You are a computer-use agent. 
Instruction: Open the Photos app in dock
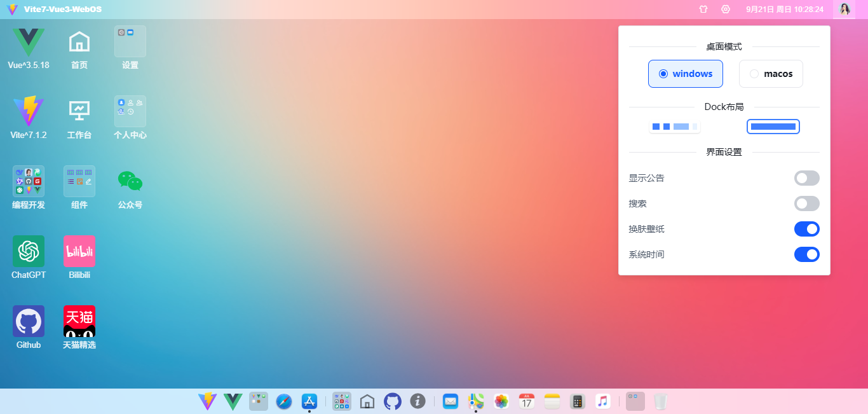click(501, 401)
